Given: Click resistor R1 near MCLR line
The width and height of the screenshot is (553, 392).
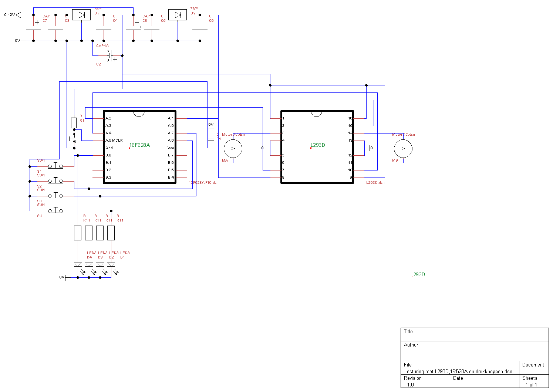Looking at the screenshot, I should coord(74,122).
